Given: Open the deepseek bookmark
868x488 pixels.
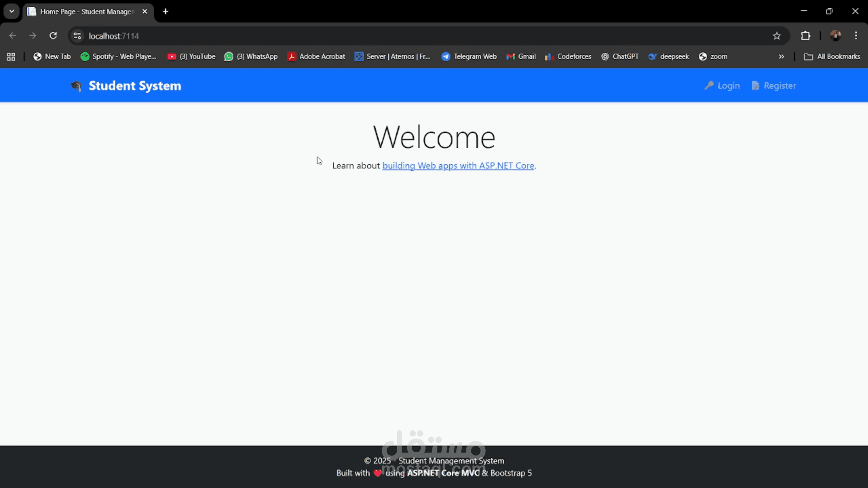Looking at the screenshot, I should tap(669, 56).
